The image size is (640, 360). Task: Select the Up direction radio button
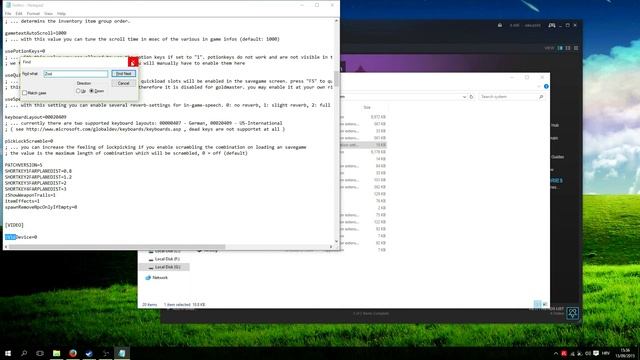(78, 91)
